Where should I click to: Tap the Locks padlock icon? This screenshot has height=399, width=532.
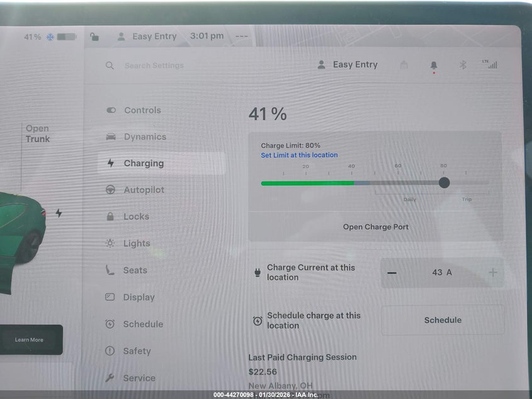(x=110, y=216)
